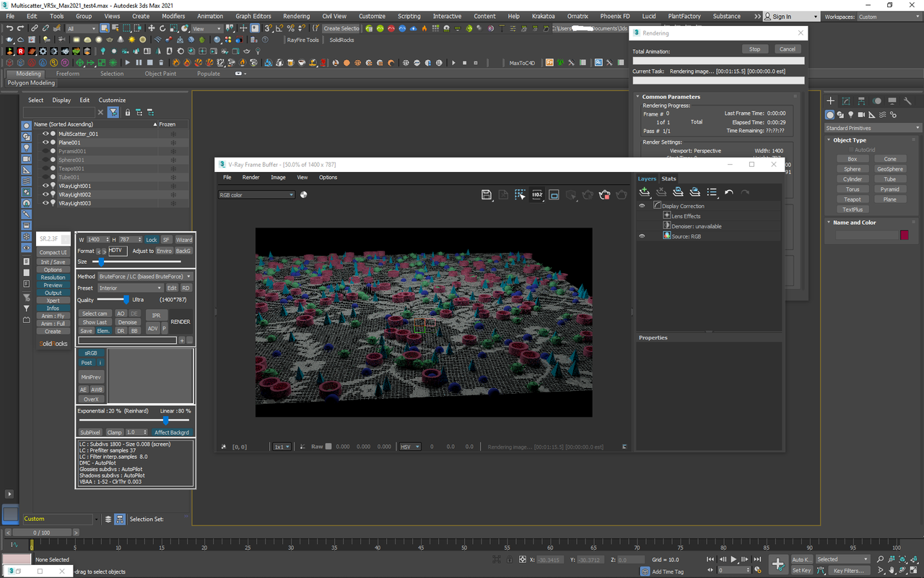Open the Preset Interior dropdown
924x578 pixels.
[x=131, y=288]
